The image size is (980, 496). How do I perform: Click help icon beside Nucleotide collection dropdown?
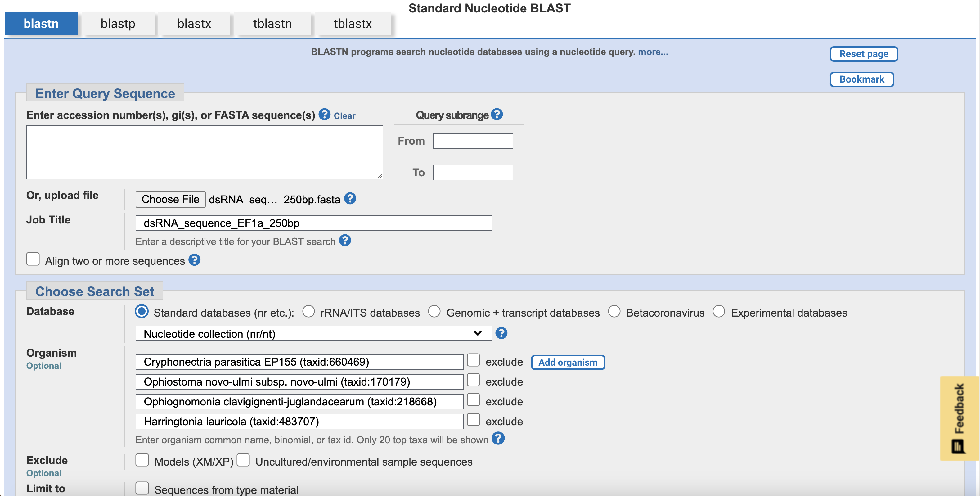(501, 333)
